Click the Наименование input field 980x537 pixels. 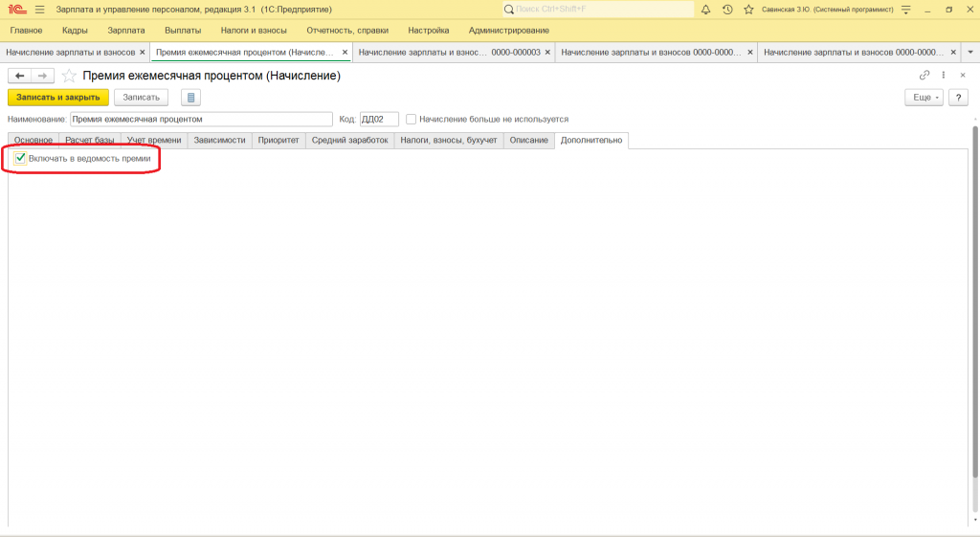pos(201,119)
